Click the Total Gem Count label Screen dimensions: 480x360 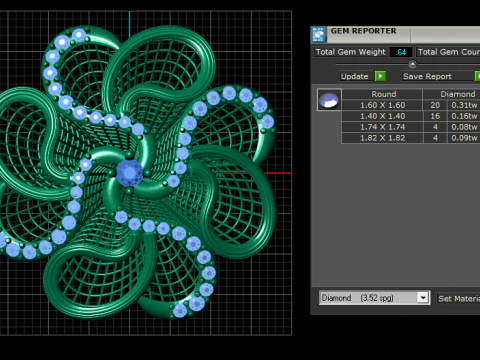448,52
